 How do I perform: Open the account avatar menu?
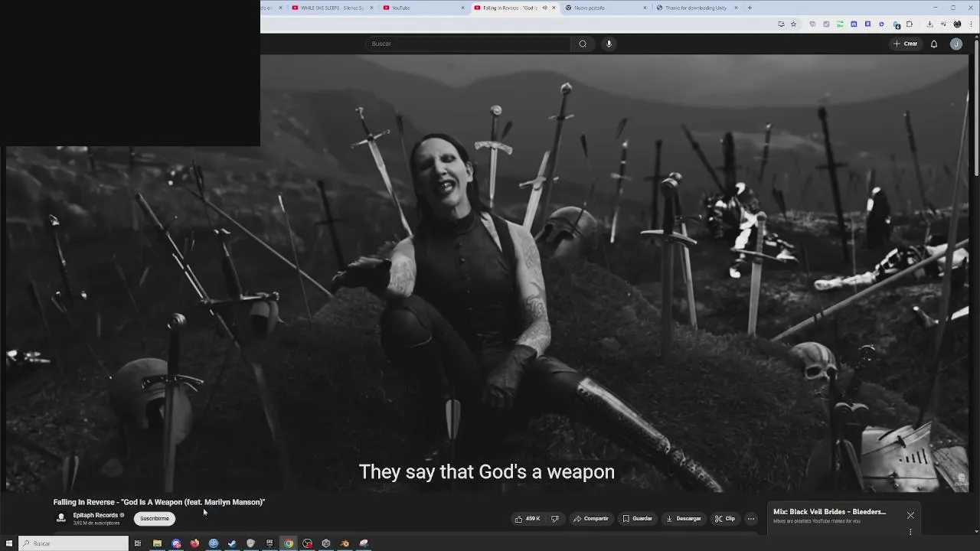(955, 44)
